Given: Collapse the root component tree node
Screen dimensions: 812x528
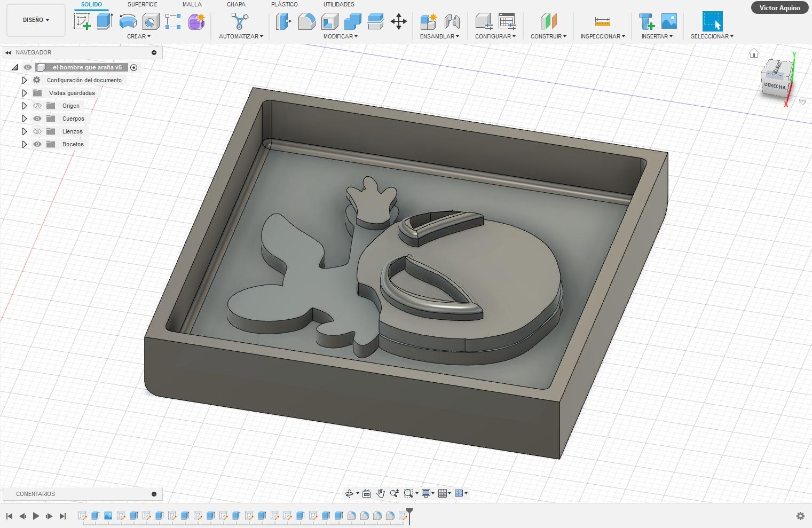Looking at the screenshot, I should (x=15, y=67).
